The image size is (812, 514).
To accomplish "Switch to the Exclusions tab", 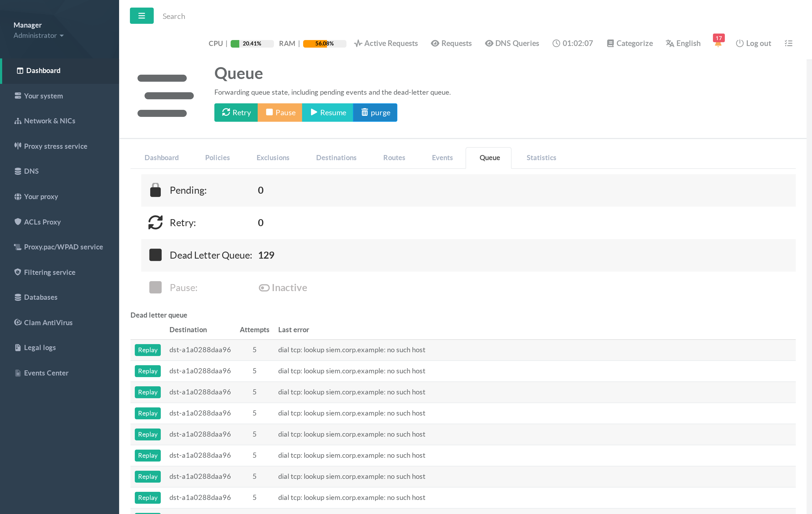I will tap(273, 157).
